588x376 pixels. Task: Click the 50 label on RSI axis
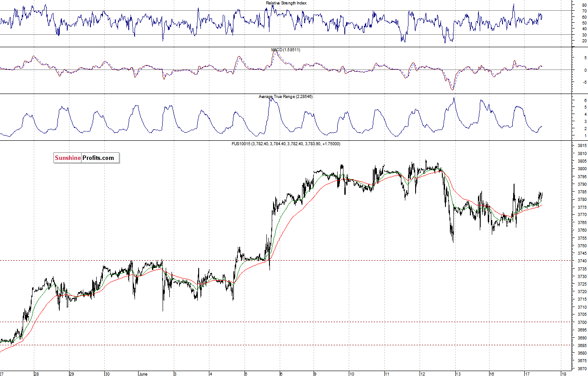(x=584, y=23)
